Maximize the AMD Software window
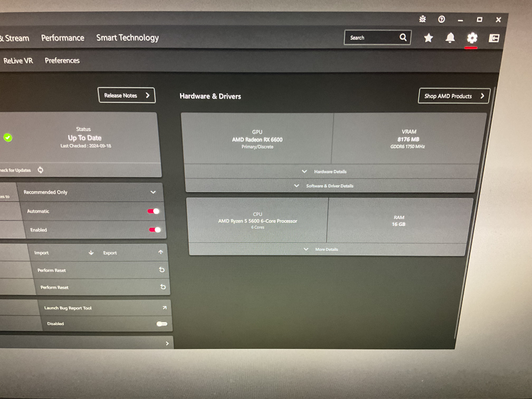This screenshot has width=532, height=399. click(479, 20)
